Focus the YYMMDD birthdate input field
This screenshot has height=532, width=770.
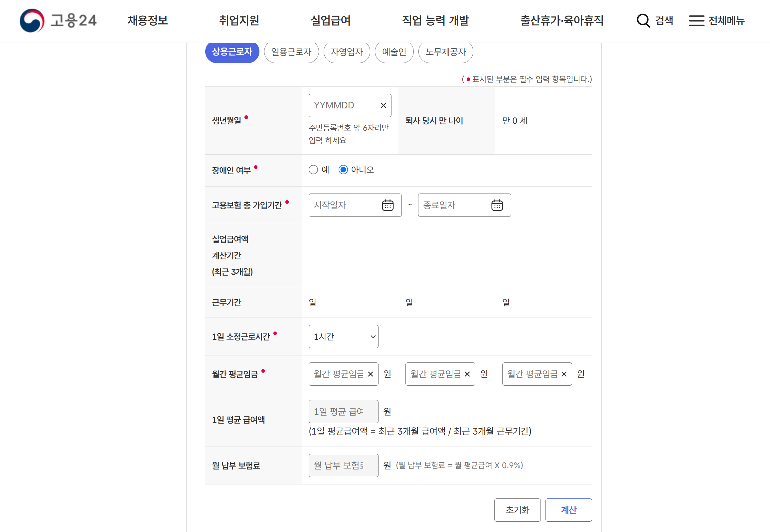coord(343,106)
